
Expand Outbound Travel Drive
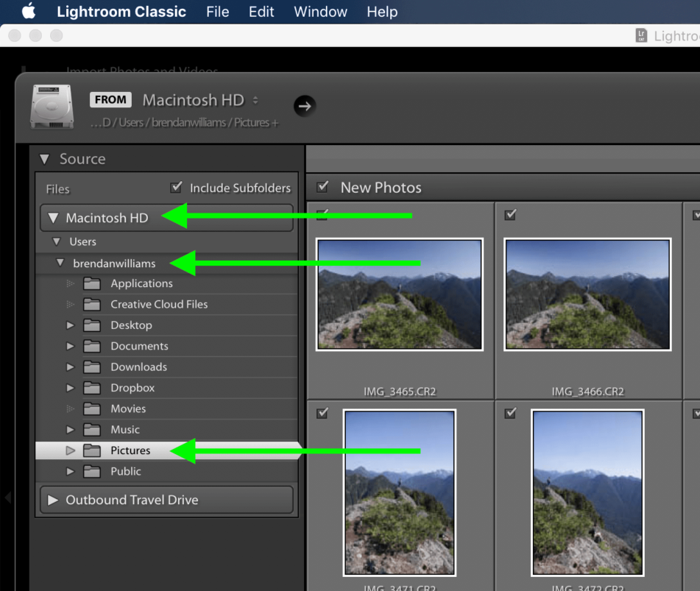tap(52, 499)
